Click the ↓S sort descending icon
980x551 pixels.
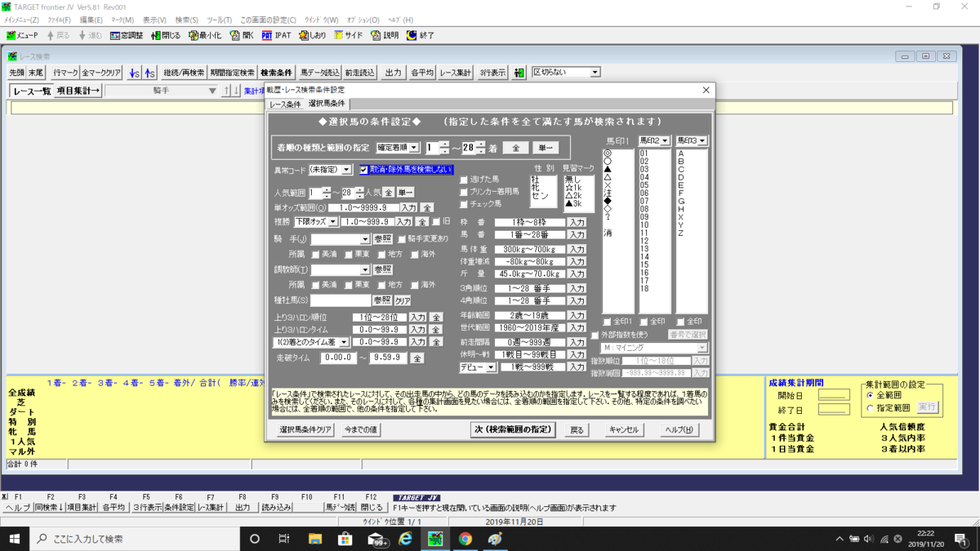135,73
